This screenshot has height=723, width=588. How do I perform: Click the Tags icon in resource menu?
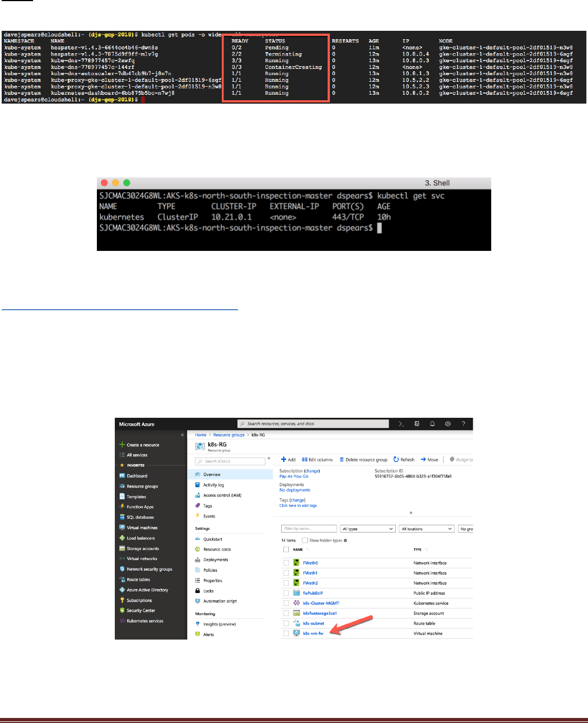click(198, 505)
